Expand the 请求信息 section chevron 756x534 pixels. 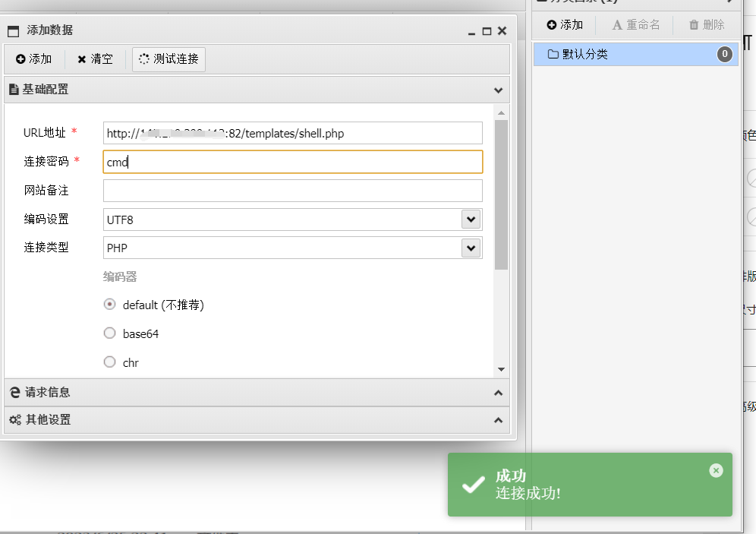[498, 393]
